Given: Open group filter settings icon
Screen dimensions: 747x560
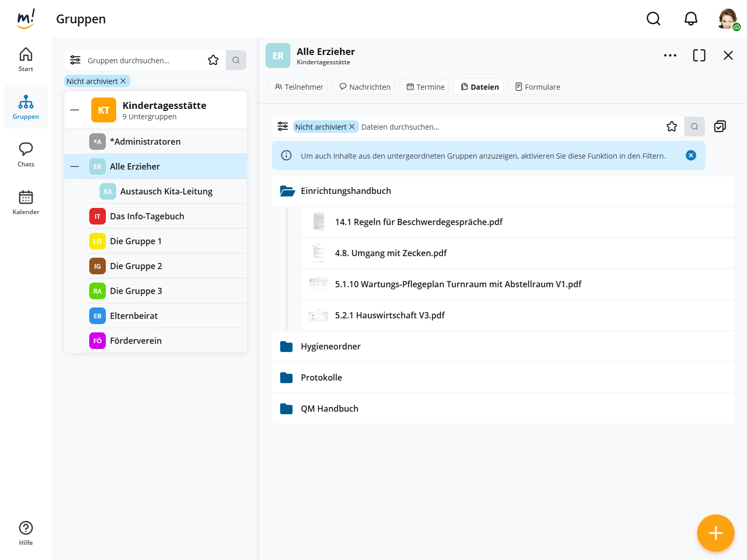Looking at the screenshot, I should pyautogui.click(x=75, y=60).
